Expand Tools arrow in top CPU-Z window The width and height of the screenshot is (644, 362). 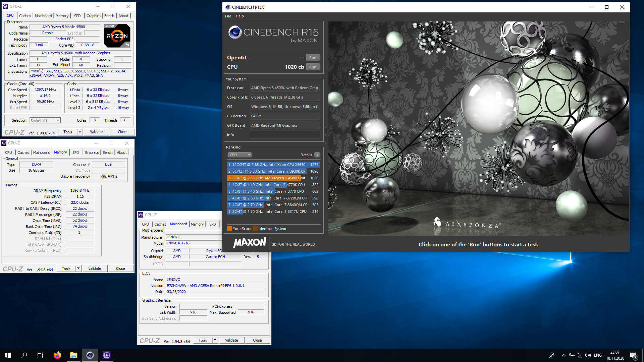click(x=80, y=132)
